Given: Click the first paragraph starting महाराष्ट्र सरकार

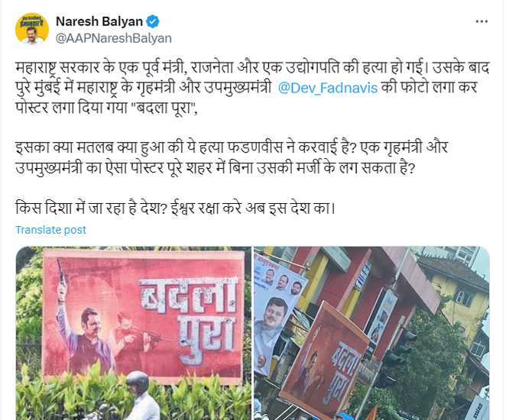Looking at the screenshot, I should coord(252,88).
